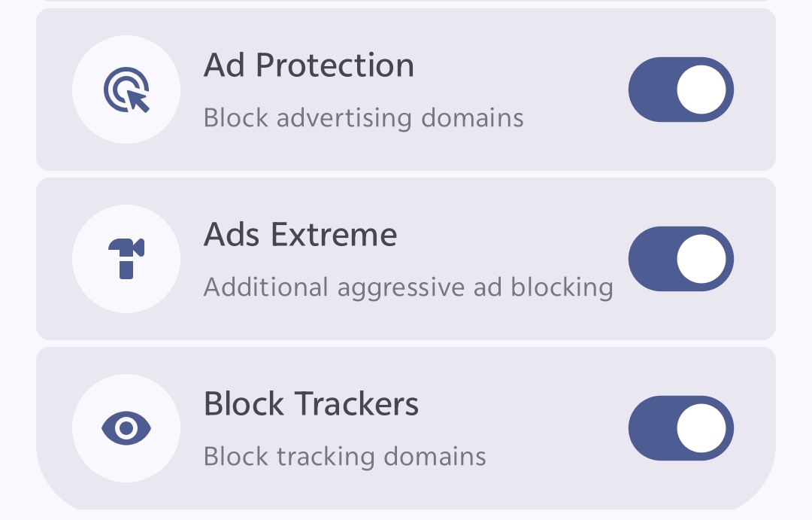This screenshot has height=520, width=812.
Task: Click the 'Block advertising domains' description
Action: click(363, 118)
